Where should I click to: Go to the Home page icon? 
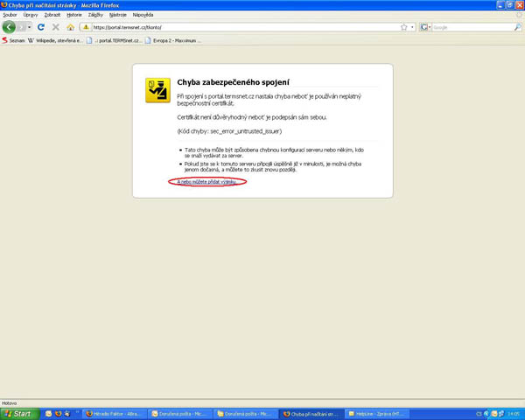(x=70, y=27)
